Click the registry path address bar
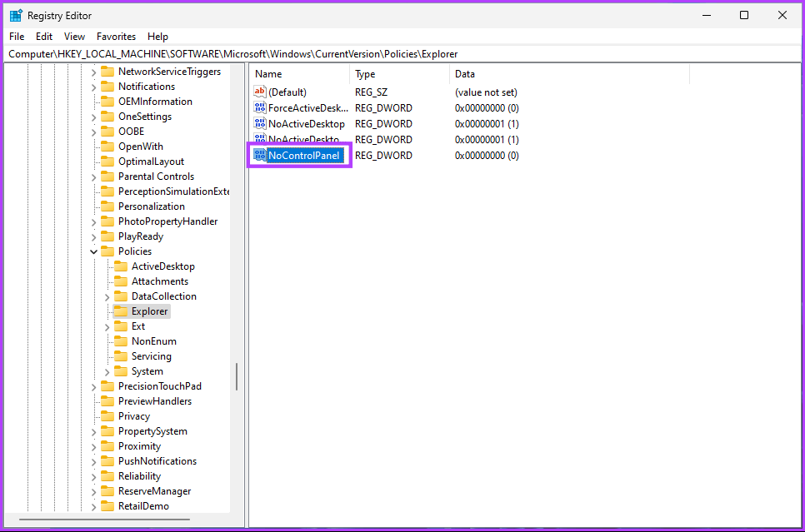The width and height of the screenshot is (805, 532). [402, 54]
